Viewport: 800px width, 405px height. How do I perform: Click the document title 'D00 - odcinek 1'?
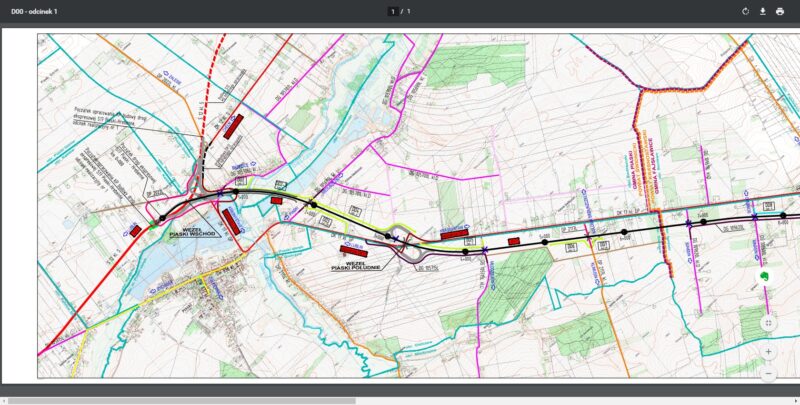click(x=34, y=11)
